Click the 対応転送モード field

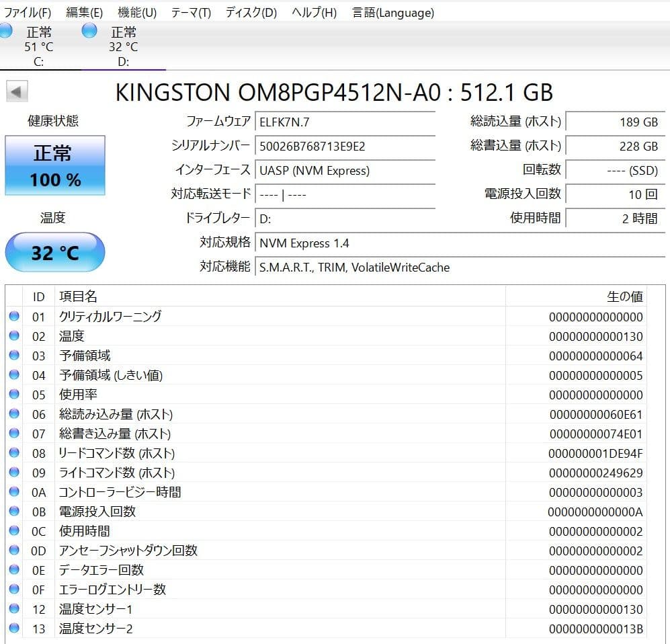(345, 194)
